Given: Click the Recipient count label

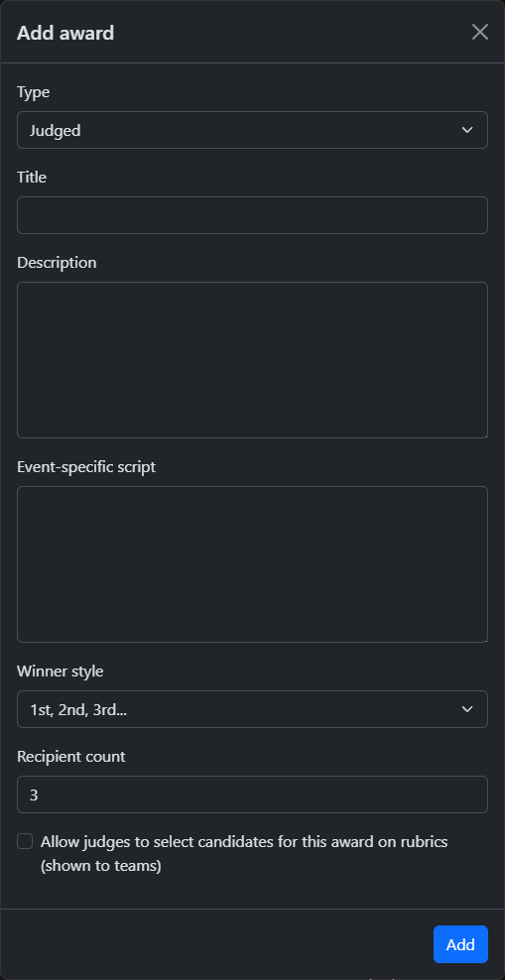Looking at the screenshot, I should click(x=71, y=756).
